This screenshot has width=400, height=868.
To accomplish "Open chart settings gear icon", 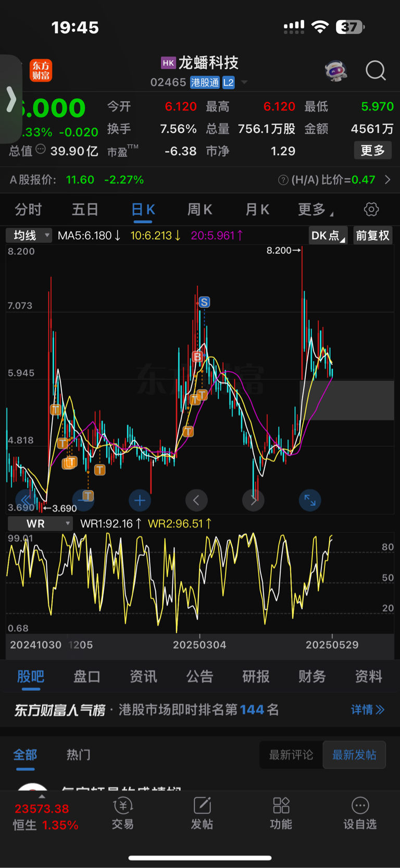I will [371, 210].
